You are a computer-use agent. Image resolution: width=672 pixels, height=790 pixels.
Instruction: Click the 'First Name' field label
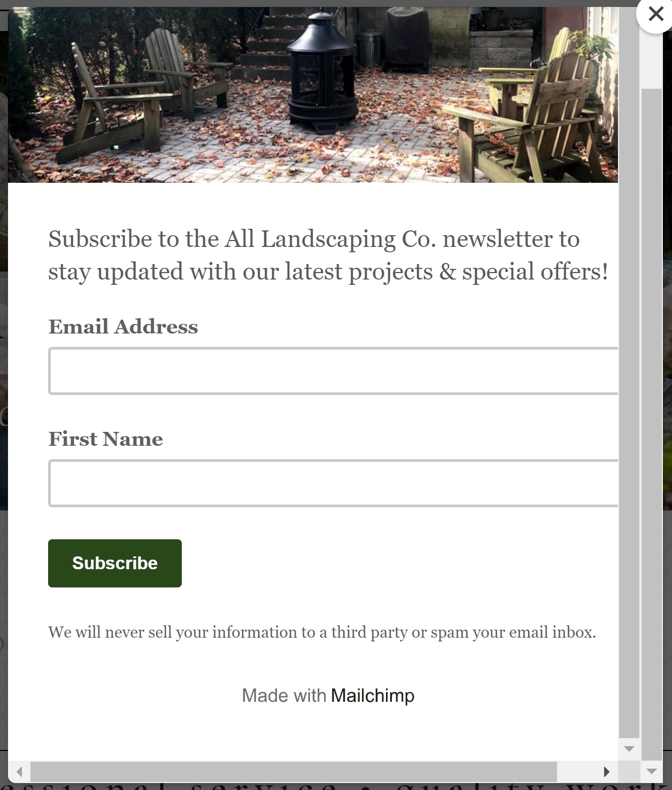[105, 439]
